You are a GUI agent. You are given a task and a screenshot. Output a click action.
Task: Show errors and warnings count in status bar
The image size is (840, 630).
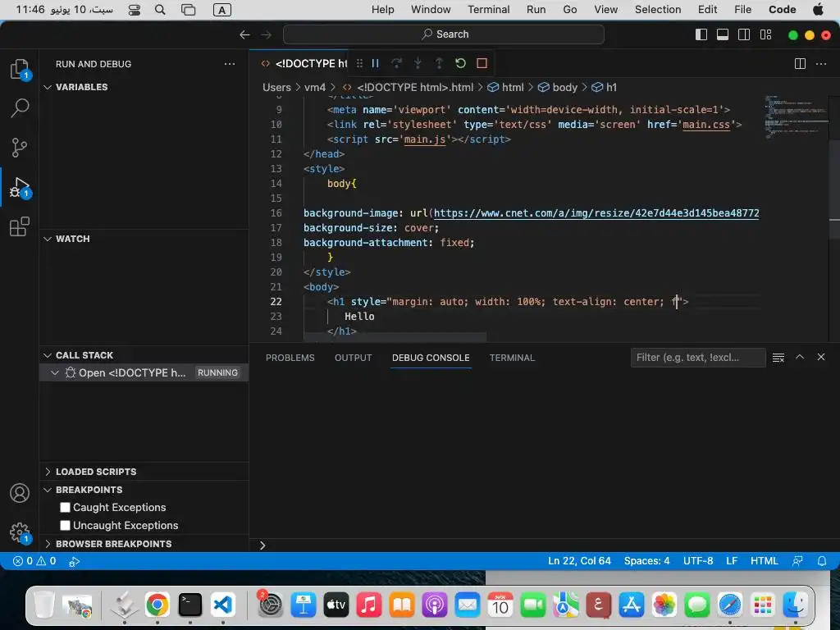tap(34, 561)
